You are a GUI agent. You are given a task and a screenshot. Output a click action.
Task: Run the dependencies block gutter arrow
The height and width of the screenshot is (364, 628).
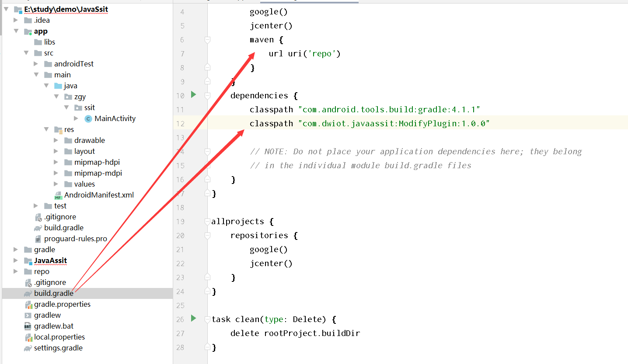coord(194,94)
